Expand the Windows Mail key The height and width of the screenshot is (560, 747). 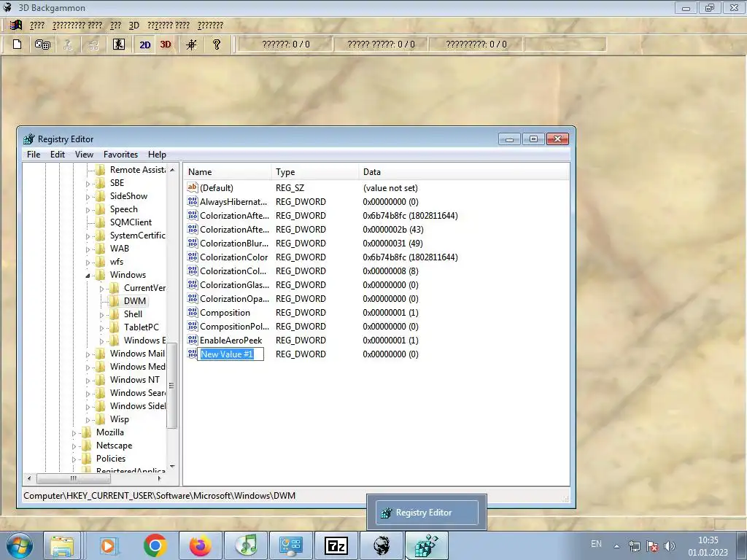(88, 354)
